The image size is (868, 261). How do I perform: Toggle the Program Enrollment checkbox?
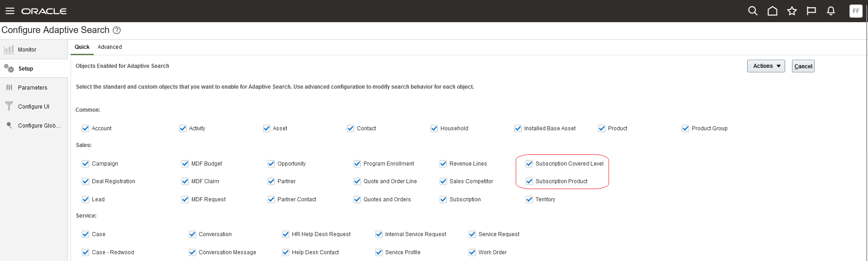[357, 164]
